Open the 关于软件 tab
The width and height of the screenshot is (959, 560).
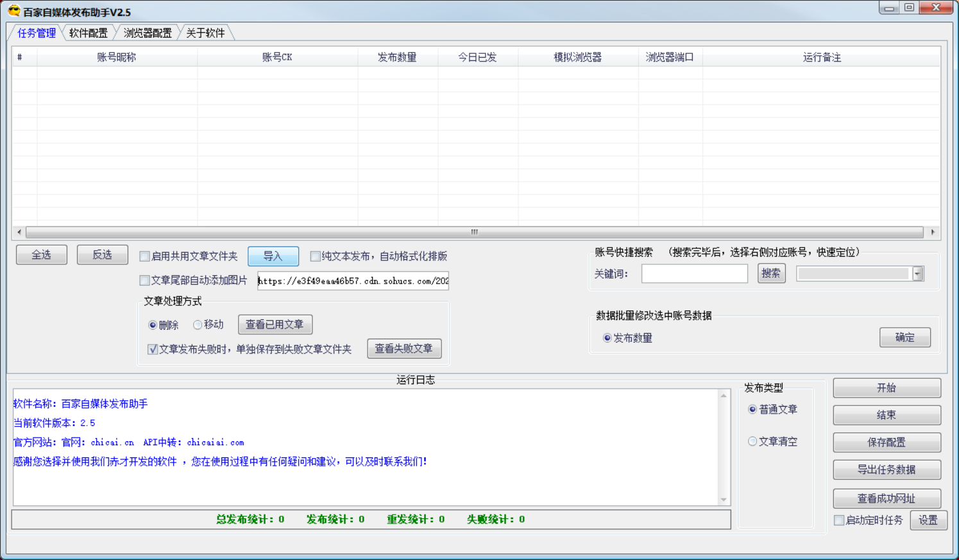coord(205,33)
